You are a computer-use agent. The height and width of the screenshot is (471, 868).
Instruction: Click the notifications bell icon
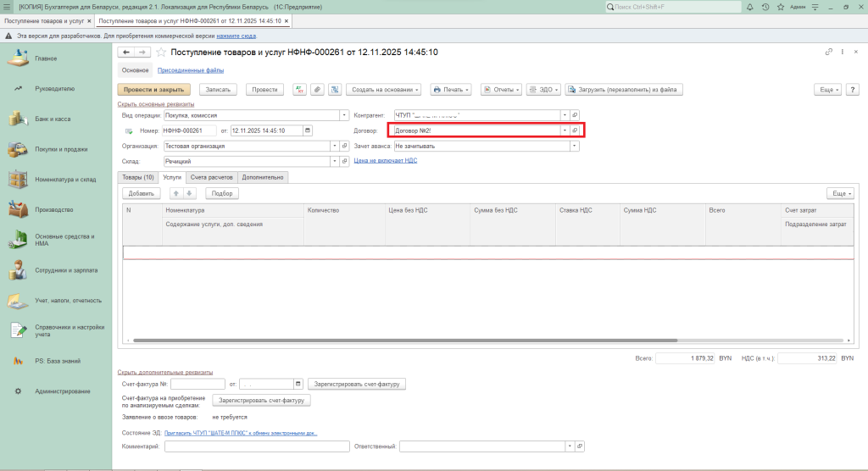click(x=752, y=7)
